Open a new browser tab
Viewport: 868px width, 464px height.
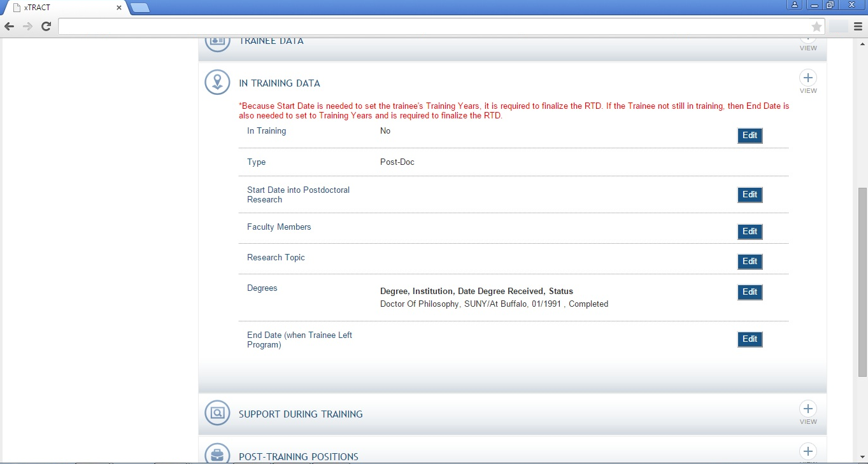click(139, 8)
